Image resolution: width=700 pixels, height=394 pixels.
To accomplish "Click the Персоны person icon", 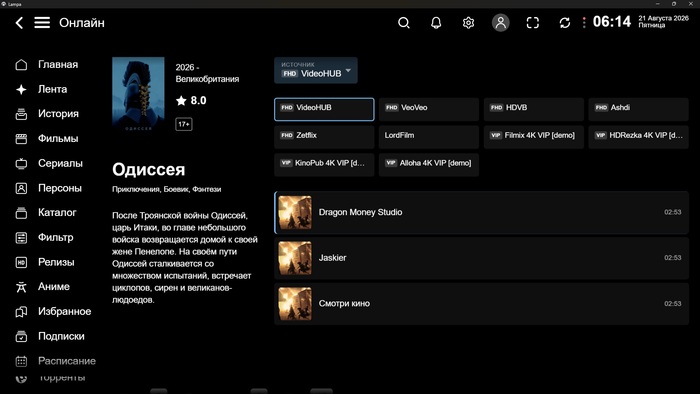I will [x=21, y=188].
